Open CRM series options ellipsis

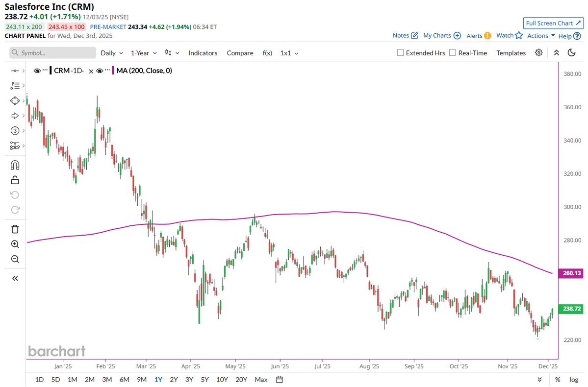(x=45, y=70)
